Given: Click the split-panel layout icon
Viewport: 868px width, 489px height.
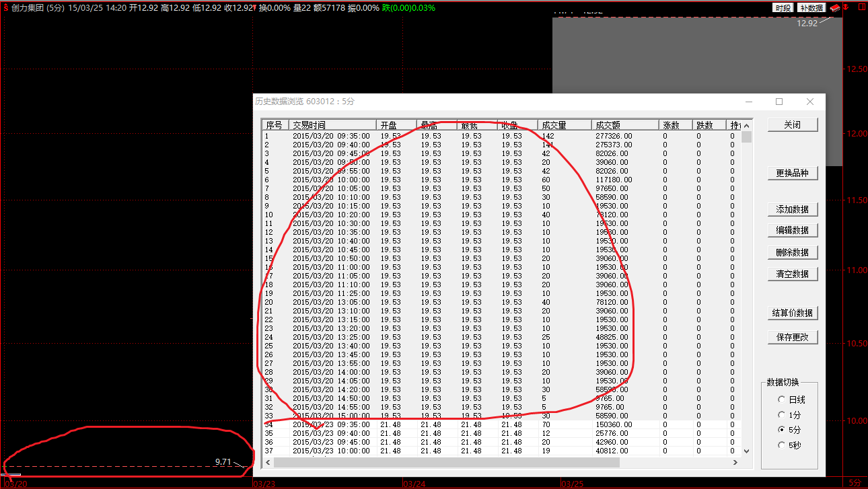Looking at the screenshot, I should (x=861, y=7).
